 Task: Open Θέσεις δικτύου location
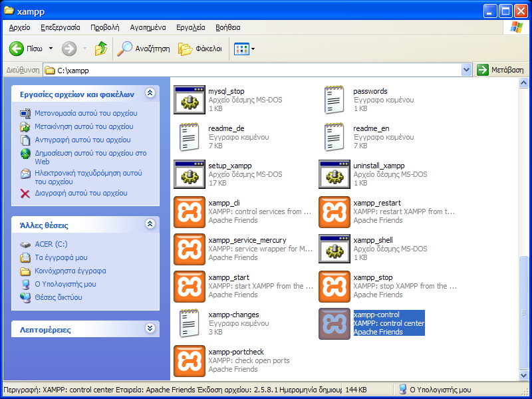[59, 297]
